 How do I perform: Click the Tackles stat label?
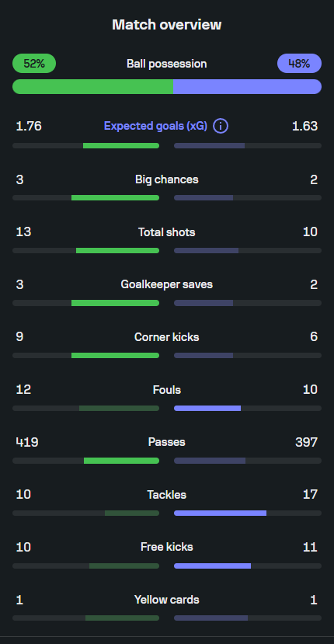[167, 495]
